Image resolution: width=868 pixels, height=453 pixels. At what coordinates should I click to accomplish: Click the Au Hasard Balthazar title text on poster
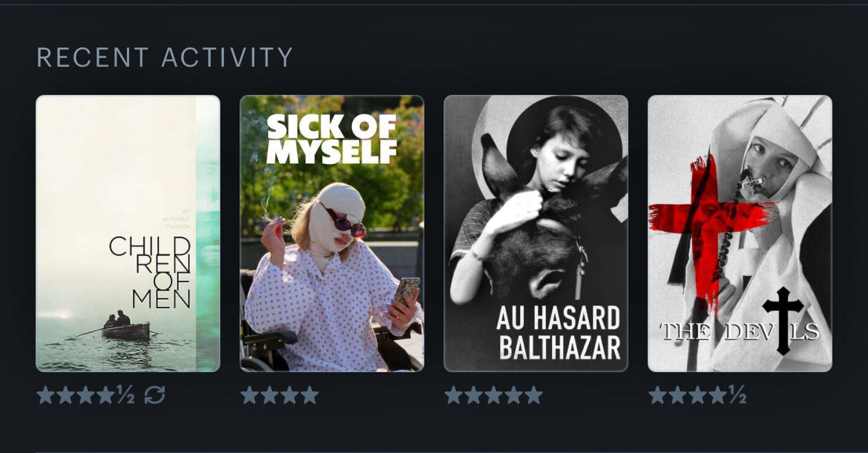pyautogui.click(x=558, y=332)
